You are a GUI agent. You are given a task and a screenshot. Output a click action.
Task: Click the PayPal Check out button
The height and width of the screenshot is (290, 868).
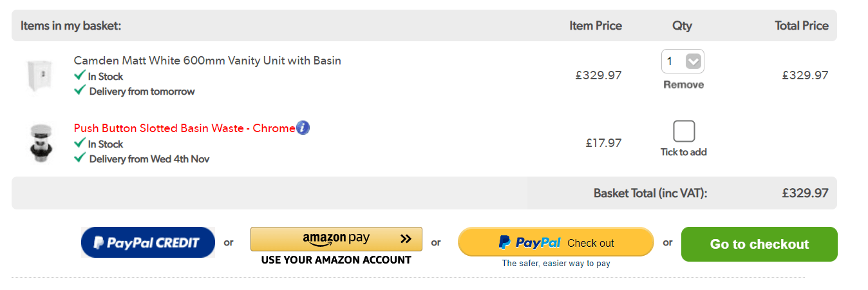tap(556, 242)
